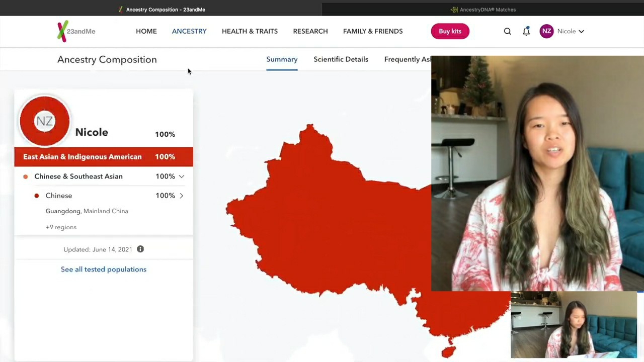Click the NZ profile avatar in header
This screenshot has width=644, height=362.
point(546,31)
